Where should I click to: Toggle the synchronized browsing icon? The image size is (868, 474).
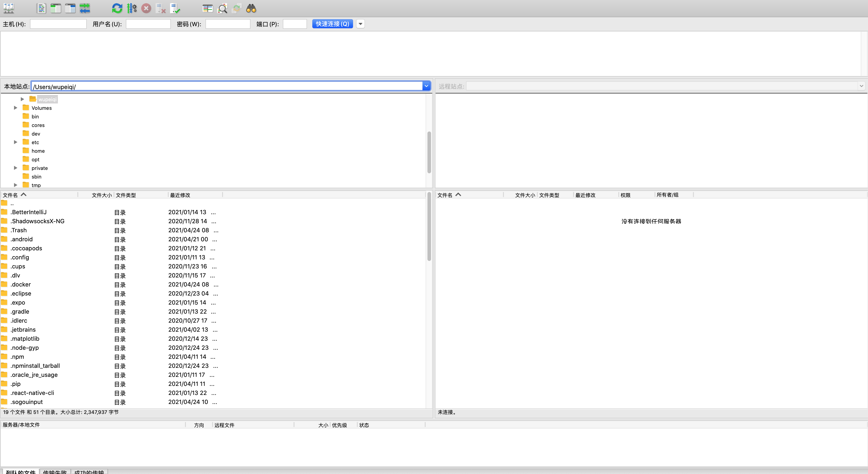pos(237,8)
